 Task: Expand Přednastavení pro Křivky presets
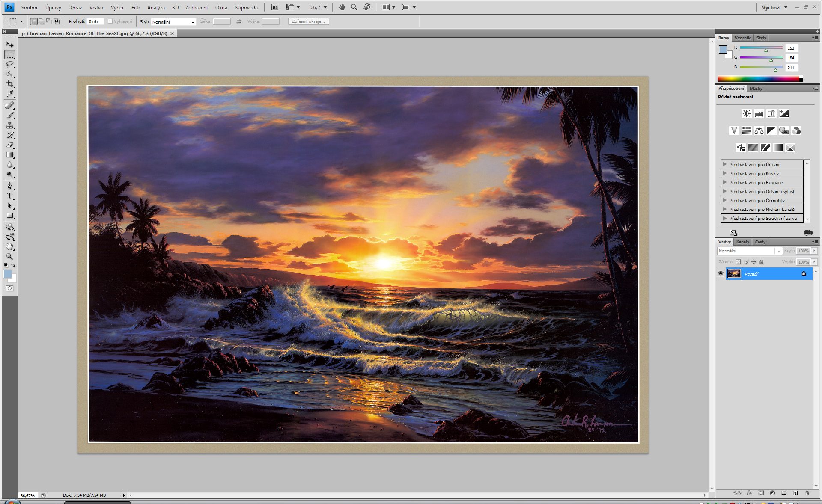725,173
